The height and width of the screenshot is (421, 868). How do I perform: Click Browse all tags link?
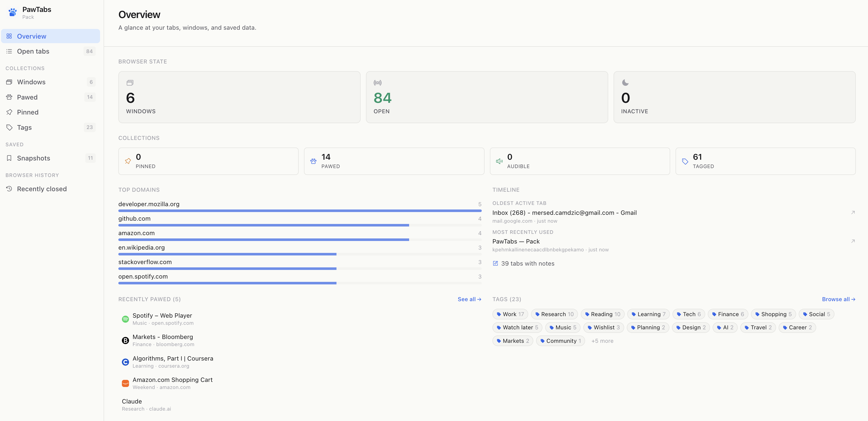click(838, 299)
